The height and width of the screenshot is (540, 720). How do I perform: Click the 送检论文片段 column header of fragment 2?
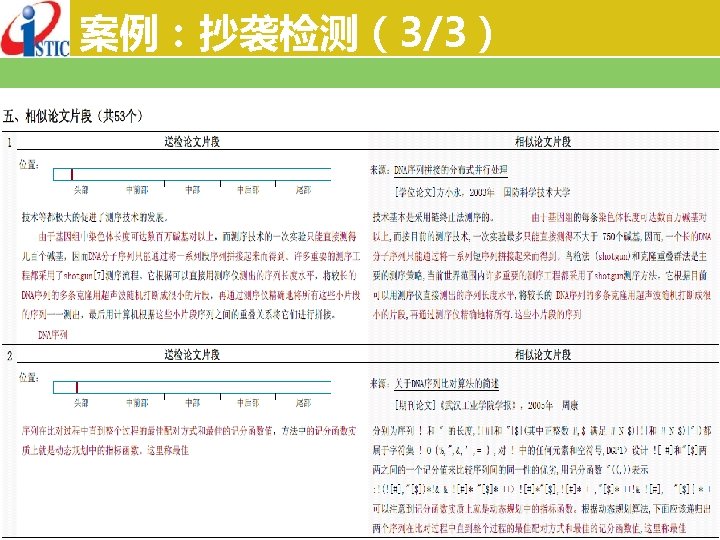(192, 354)
